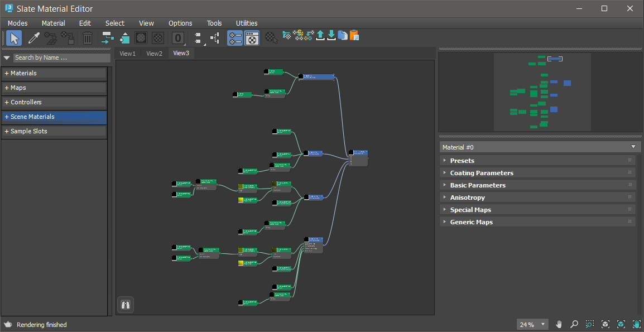Open the 24% zoom level dropdown

coord(544,324)
